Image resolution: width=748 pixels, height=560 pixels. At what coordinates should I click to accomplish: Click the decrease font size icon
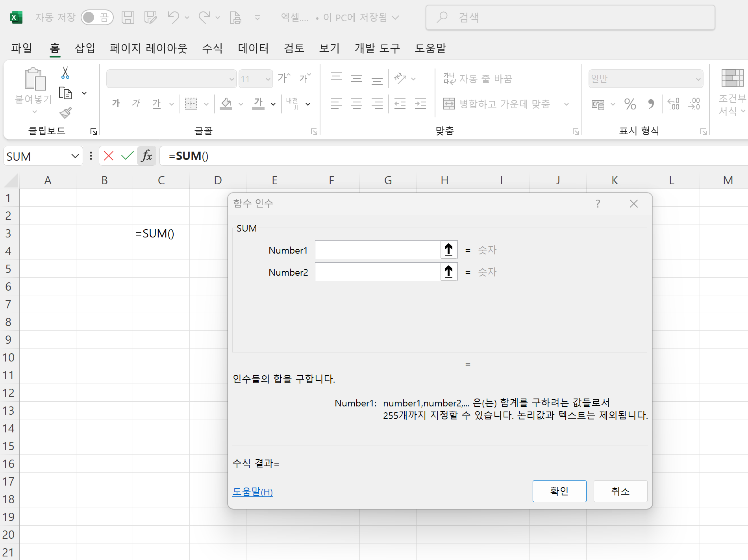tap(305, 78)
